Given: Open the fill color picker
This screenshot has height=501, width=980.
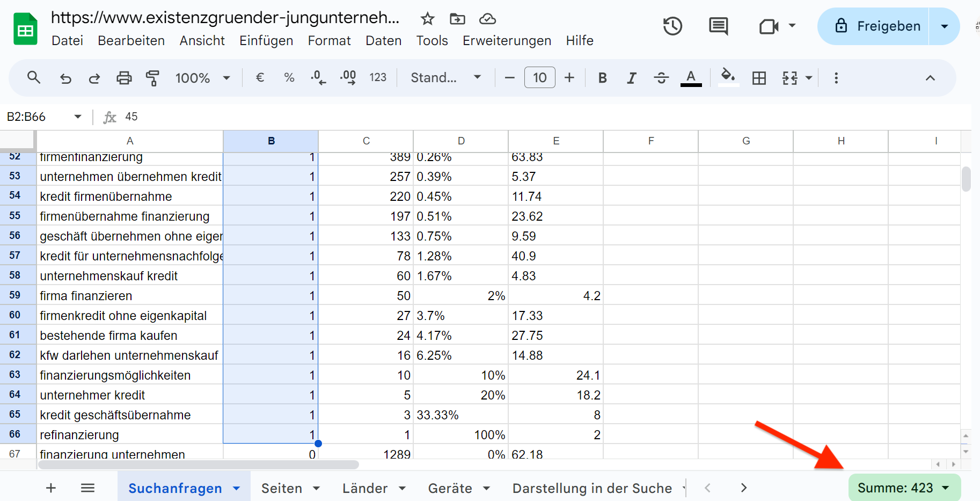Looking at the screenshot, I should [728, 77].
